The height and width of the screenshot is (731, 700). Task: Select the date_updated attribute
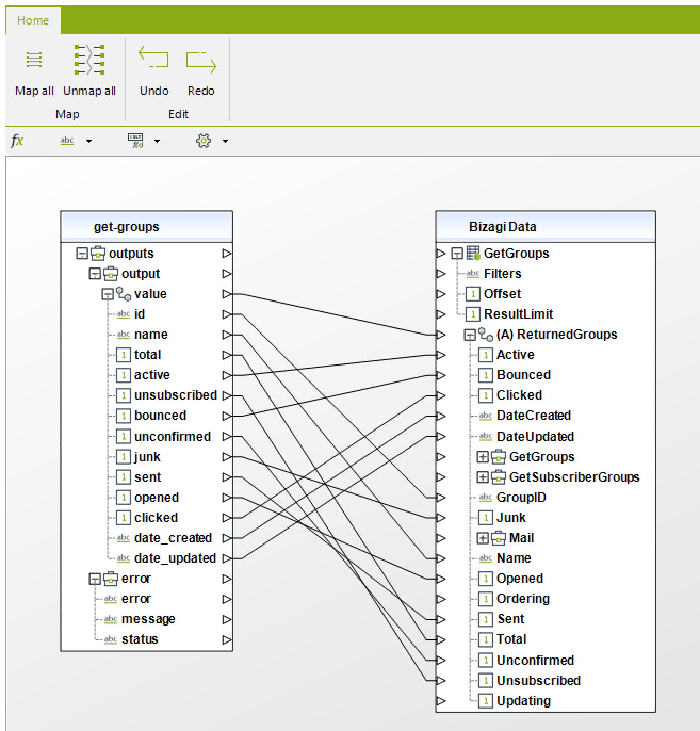tap(175, 558)
